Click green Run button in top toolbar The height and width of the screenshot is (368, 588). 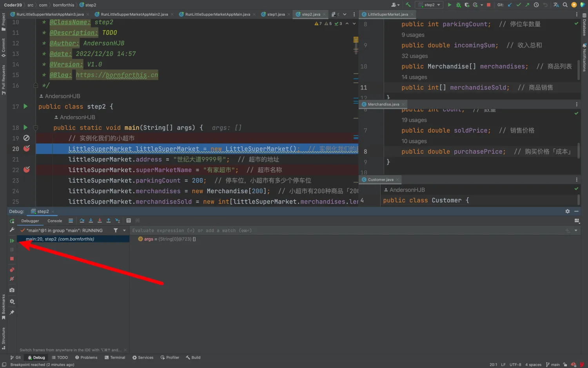pyautogui.click(x=450, y=5)
